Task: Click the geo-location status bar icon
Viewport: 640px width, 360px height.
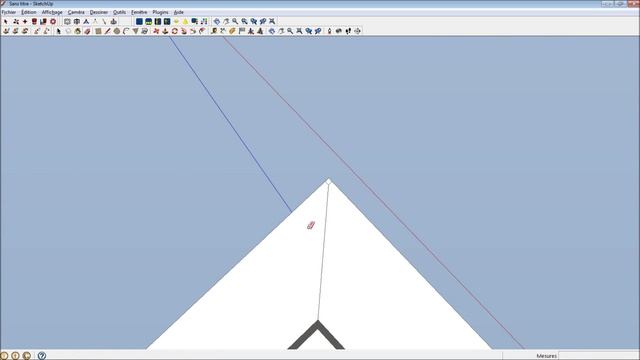Action: (x=4, y=356)
